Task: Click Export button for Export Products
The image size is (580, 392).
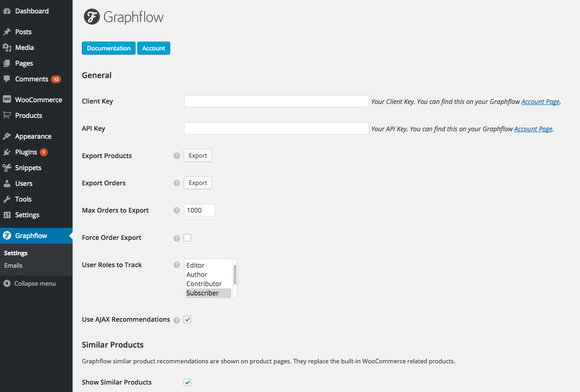Action: (x=198, y=156)
